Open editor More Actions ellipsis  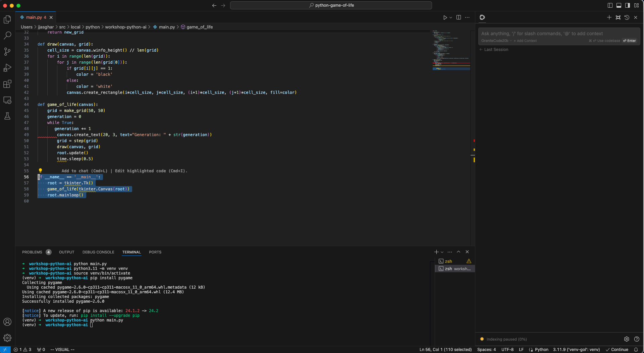(467, 17)
